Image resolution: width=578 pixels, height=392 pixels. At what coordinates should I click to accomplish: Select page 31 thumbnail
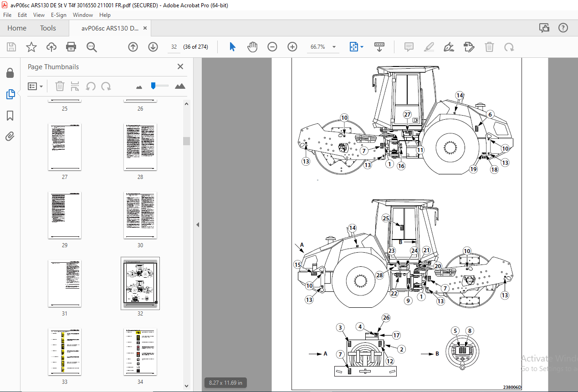coord(65,284)
